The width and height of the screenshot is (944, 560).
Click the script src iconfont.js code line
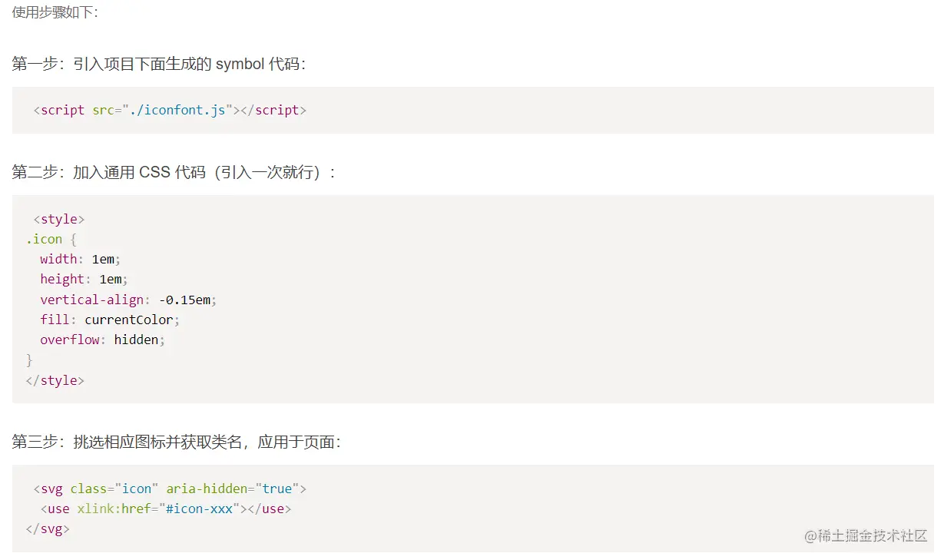170,110
